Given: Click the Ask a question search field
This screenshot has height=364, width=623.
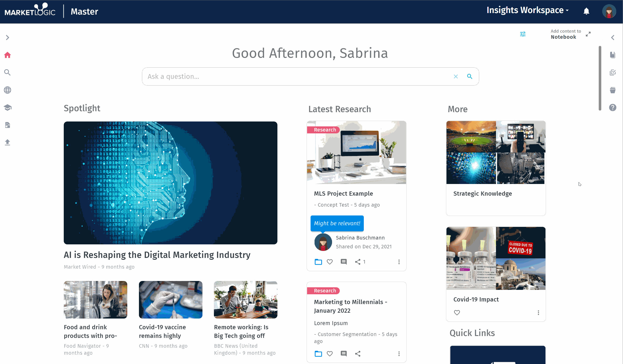Looking at the screenshot, I should pos(310,76).
